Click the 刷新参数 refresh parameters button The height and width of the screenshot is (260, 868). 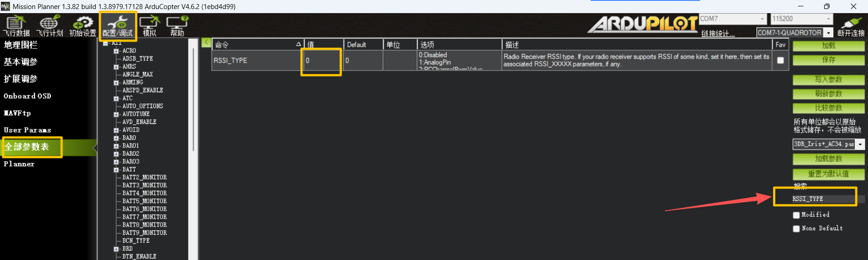pyautogui.click(x=828, y=94)
